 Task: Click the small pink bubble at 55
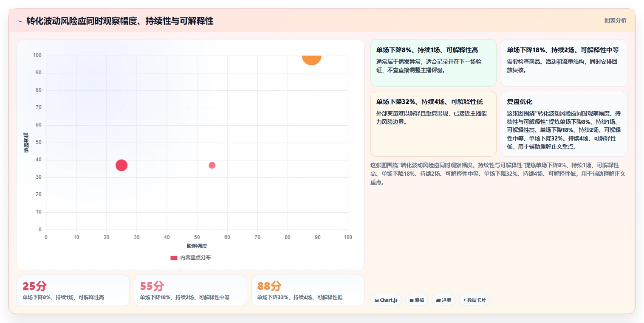[212, 165]
